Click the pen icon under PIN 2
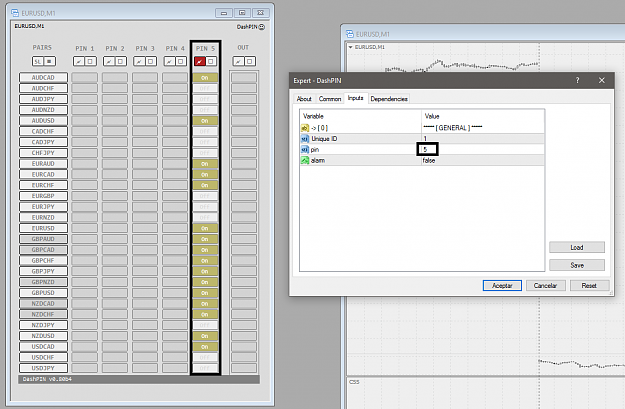This screenshot has height=409, width=625. click(109, 61)
